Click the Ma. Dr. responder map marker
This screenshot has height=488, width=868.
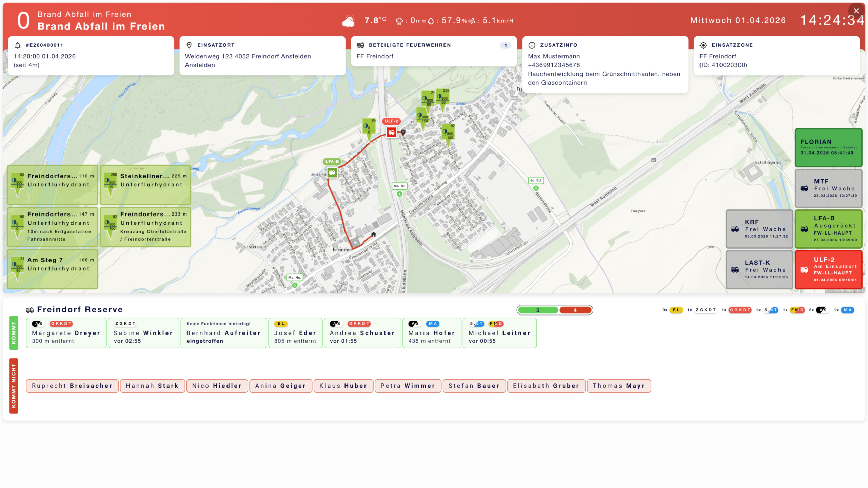pos(399,194)
